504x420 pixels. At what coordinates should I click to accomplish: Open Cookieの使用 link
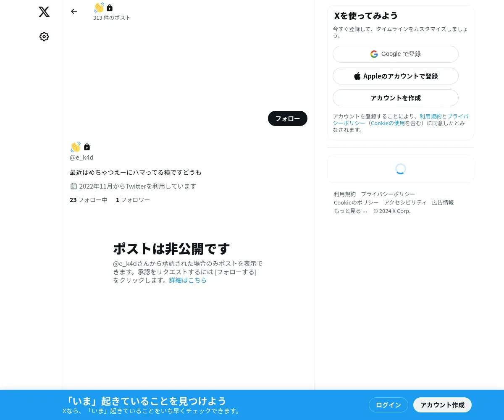click(388, 123)
